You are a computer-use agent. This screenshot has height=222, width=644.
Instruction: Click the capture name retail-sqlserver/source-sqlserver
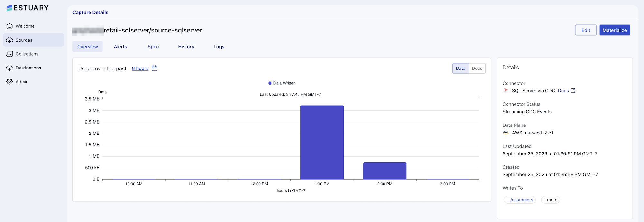[x=153, y=30]
